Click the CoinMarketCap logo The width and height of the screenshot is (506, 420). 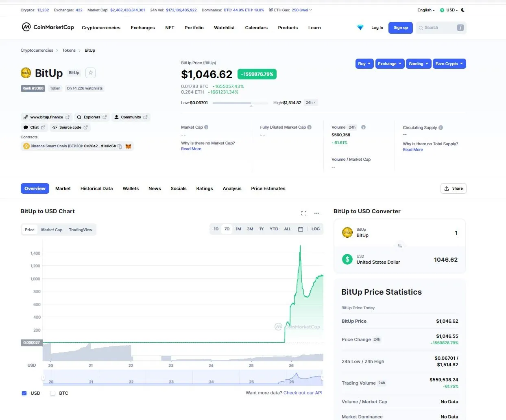click(x=48, y=27)
